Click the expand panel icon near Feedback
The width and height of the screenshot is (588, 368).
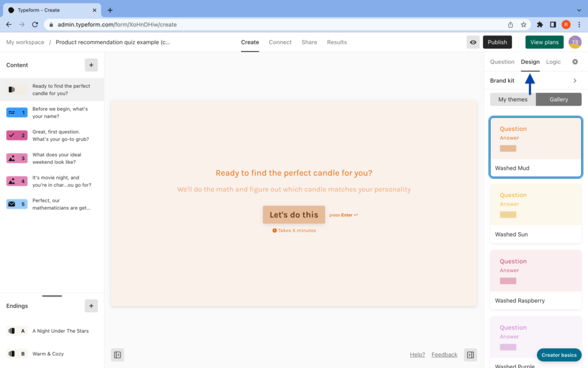coord(471,355)
